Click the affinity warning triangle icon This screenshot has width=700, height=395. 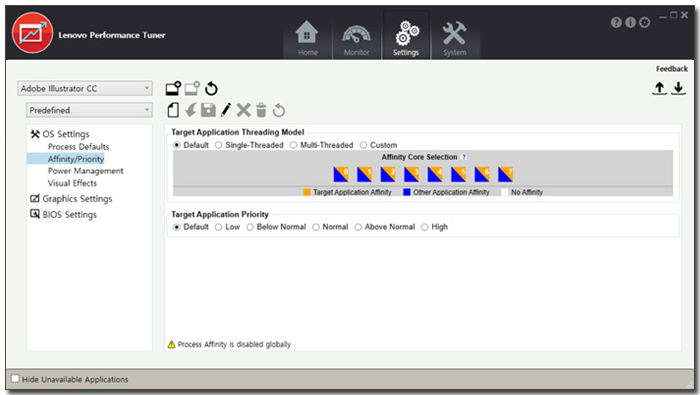pyautogui.click(x=171, y=344)
